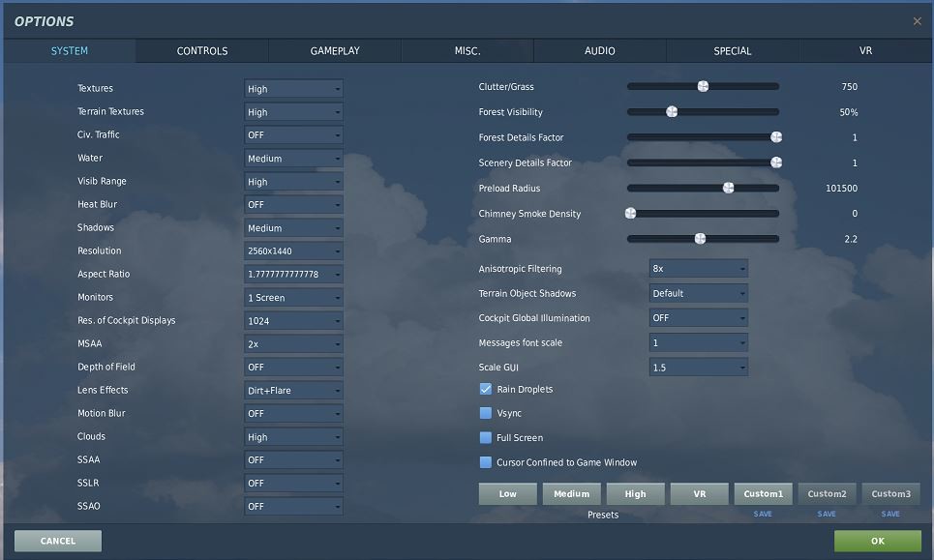Image resolution: width=934 pixels, height=560 pixels.
Task: Open the Anisotropic Filtering dropdown
Action: tap(698, 269)
